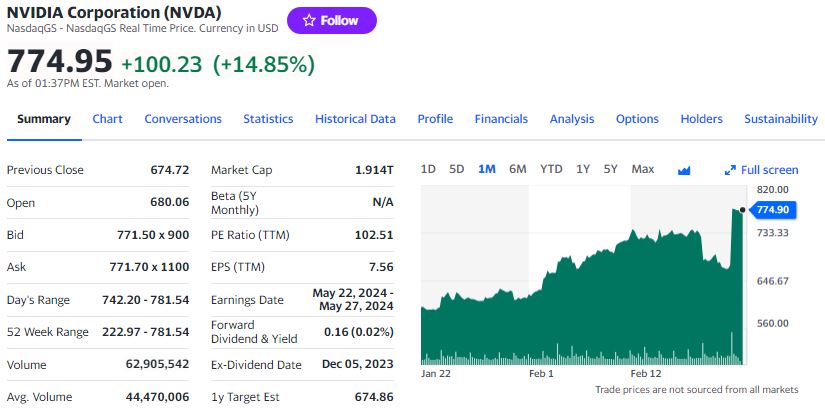
Task: Select the 5Y chart range
Action: 610,169
